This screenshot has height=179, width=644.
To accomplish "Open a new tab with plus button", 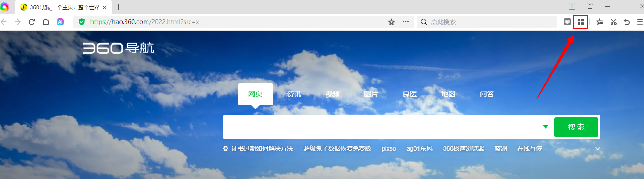I will (118, 7).
